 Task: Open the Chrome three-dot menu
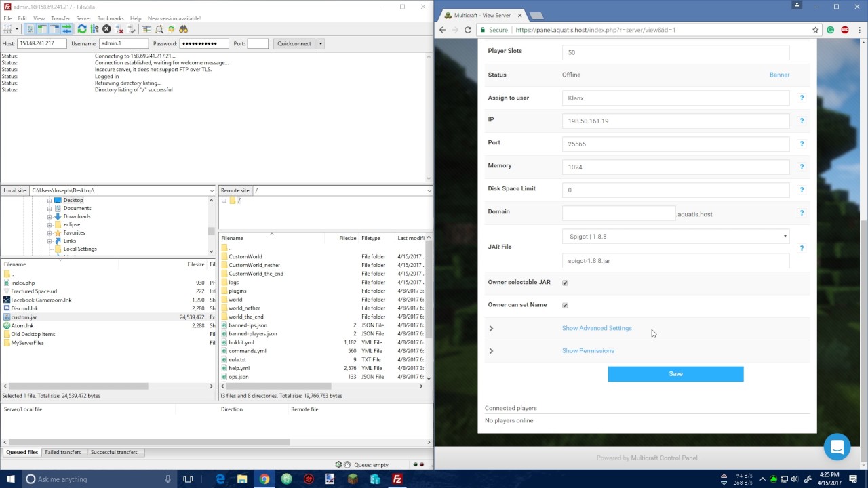859,30
